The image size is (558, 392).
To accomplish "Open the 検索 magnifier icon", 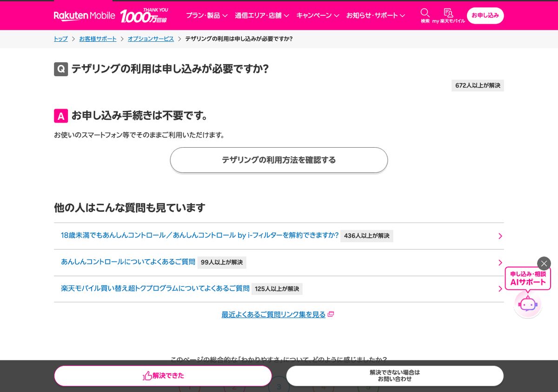I will pos(425,15).
